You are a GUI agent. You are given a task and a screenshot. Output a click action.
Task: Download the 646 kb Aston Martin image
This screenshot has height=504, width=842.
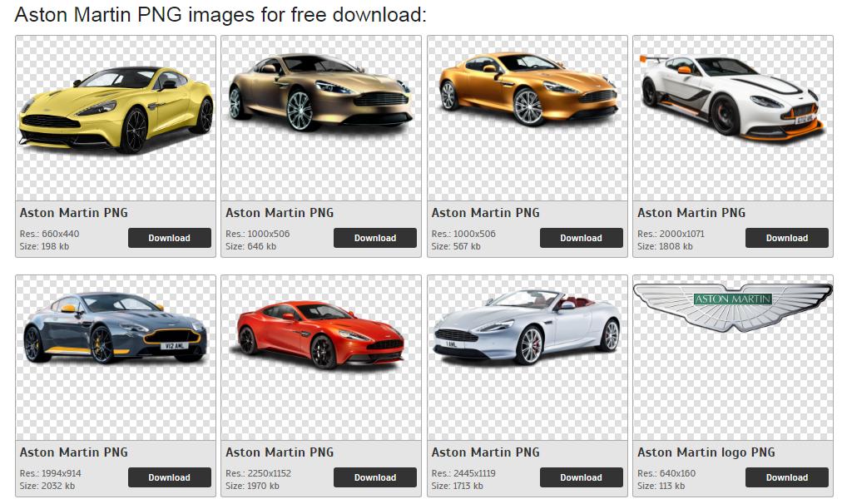coord(374,238)
